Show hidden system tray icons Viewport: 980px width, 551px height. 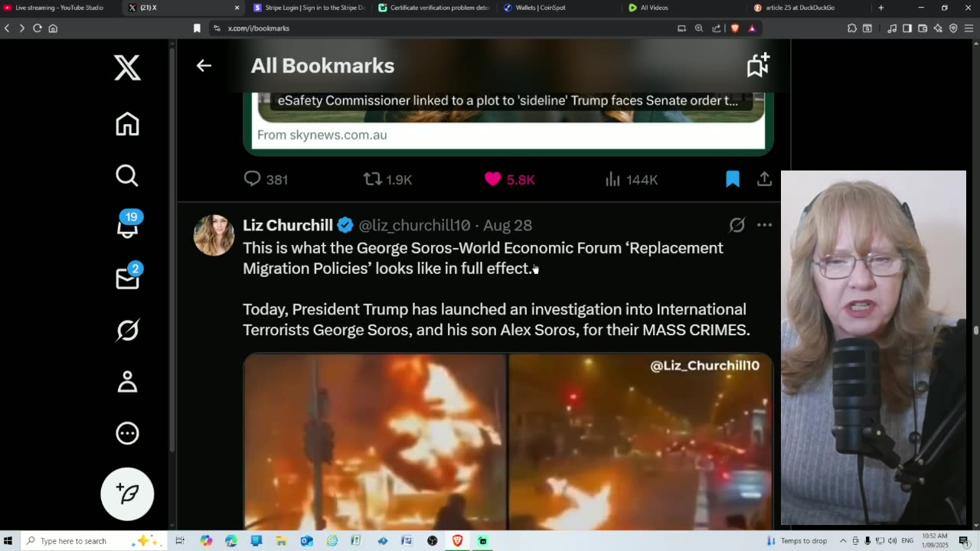(843, 541)
